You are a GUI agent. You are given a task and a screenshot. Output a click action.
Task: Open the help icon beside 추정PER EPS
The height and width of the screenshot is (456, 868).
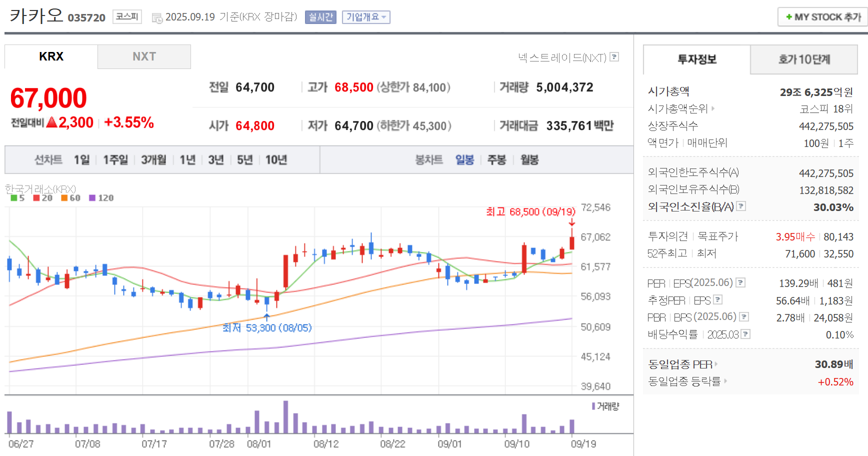(718, 299)
